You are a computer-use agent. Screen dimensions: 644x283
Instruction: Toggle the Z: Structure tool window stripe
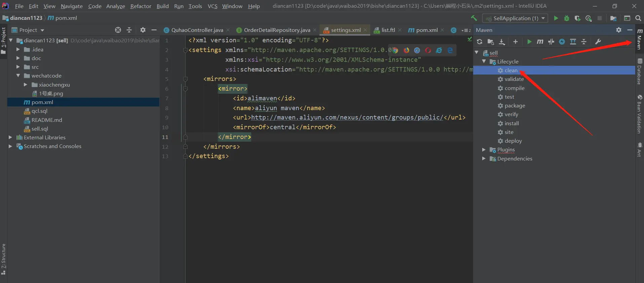(3, 259)
